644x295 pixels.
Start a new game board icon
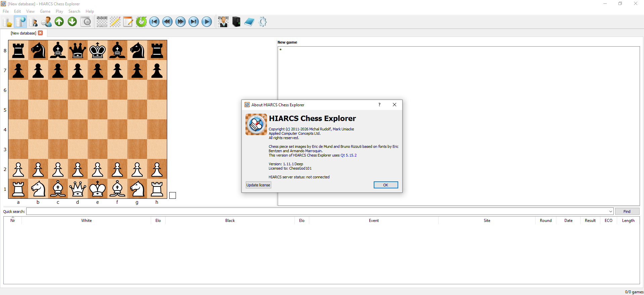click(102, 22)
